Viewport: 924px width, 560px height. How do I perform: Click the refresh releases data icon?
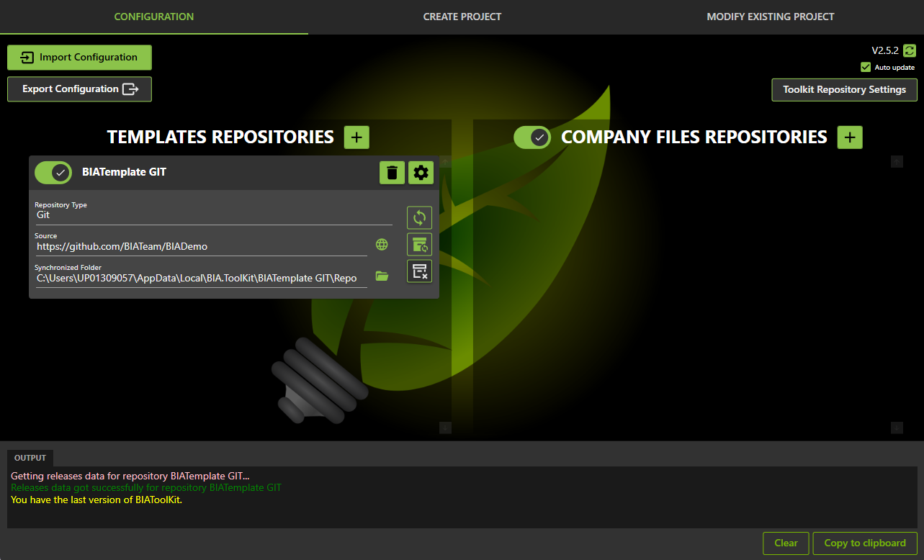click(x=419, y=245)
